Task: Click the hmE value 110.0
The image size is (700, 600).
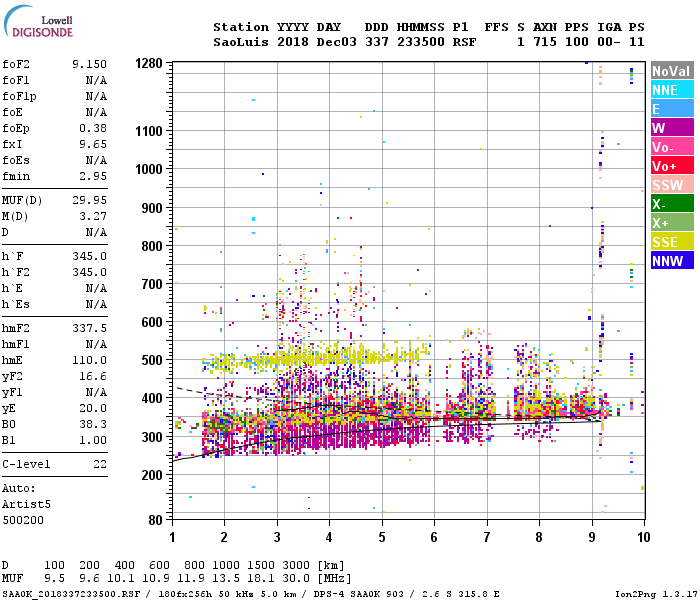Action: pos(89,360)
